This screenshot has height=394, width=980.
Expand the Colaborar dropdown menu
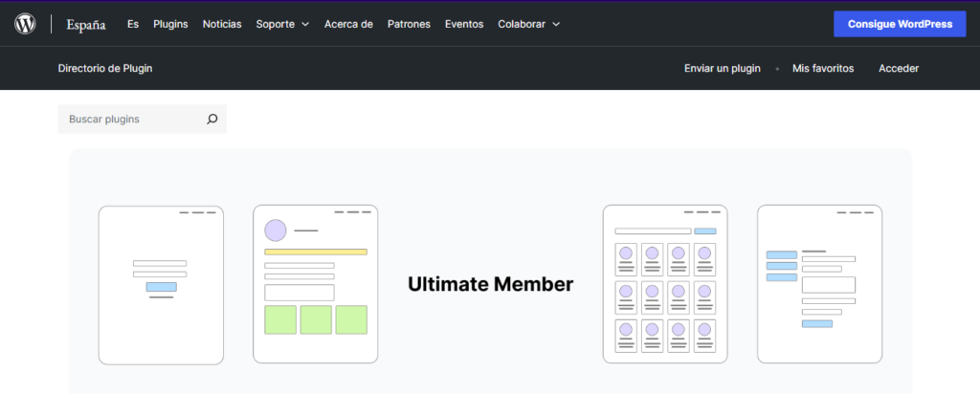tap(528, 24)
